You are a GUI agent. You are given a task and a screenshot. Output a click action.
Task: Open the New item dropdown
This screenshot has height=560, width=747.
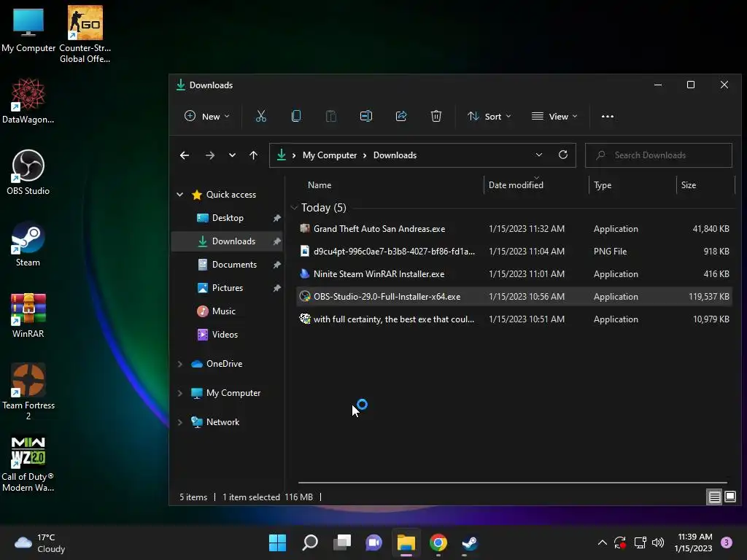206,116
